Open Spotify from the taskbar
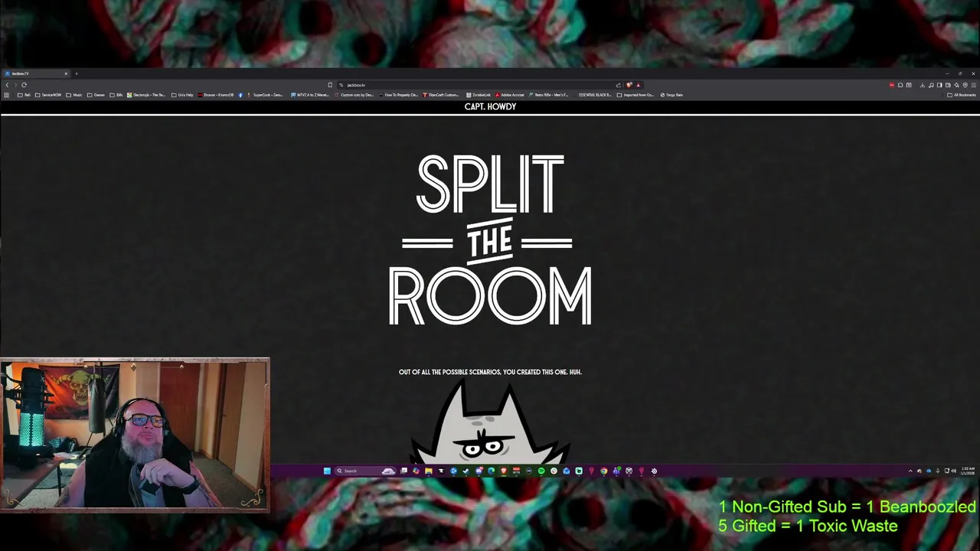 click(541, 471)
